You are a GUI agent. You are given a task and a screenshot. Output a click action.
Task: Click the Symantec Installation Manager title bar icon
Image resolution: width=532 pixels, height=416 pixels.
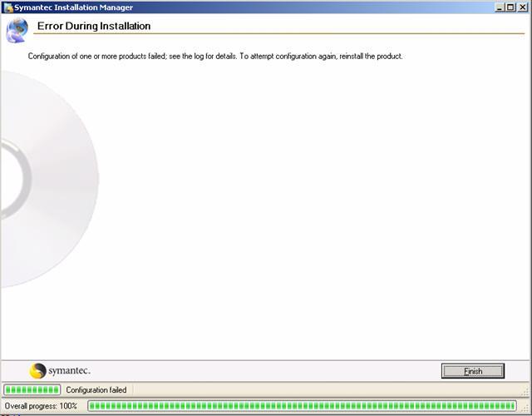(8, 7)
